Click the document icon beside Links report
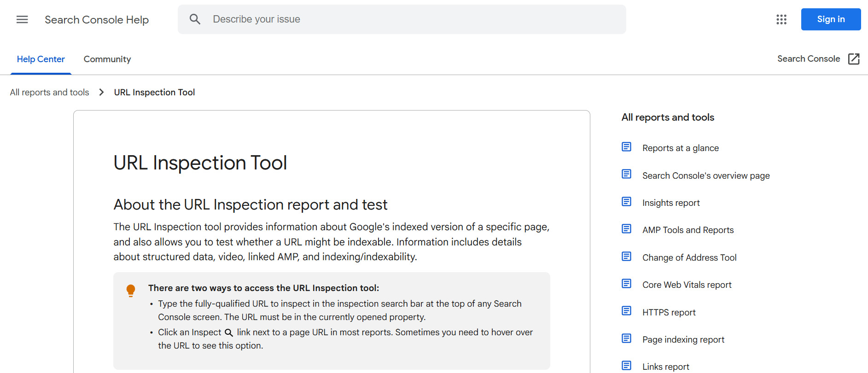The image size is (868, 373). tap(626, 366)
